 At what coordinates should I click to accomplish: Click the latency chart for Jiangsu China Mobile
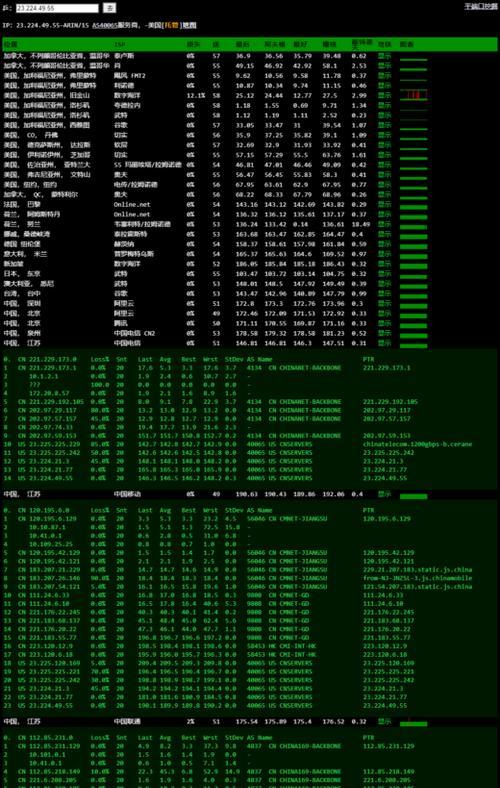click(414, 496)
